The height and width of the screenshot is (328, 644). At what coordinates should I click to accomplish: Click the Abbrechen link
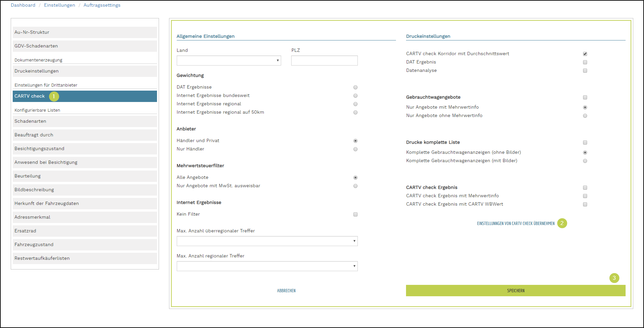point(286,291)
